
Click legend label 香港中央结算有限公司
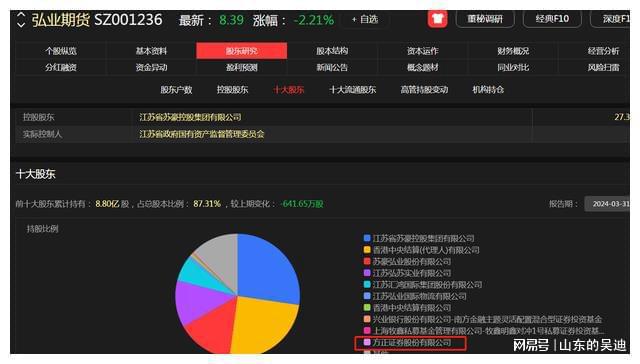click(x=412, y=308)
